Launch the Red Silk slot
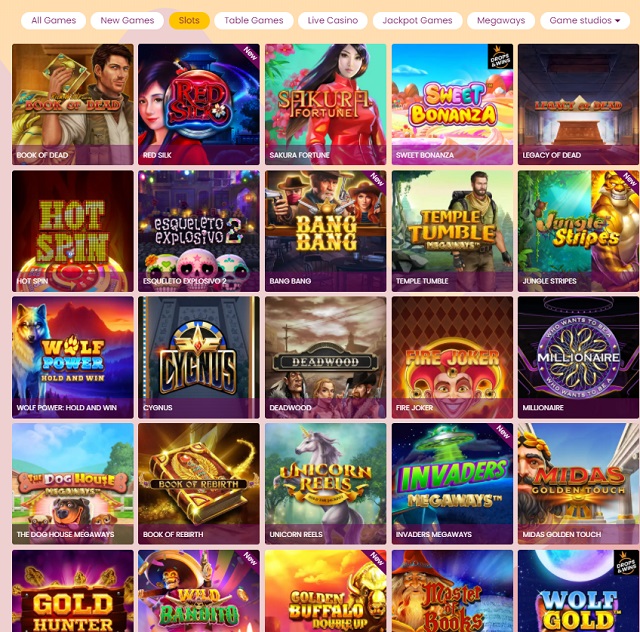Viewport: 640px width, 632px height. (199, 105)
